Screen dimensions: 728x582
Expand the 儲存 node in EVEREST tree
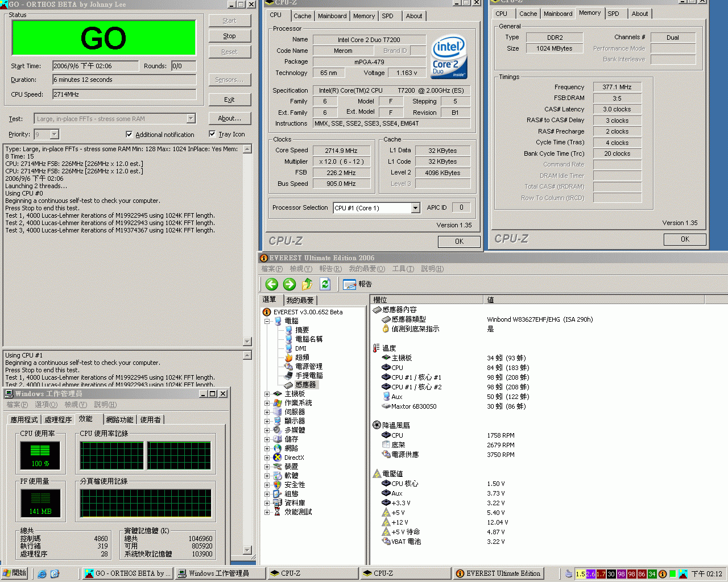[267, 439]
